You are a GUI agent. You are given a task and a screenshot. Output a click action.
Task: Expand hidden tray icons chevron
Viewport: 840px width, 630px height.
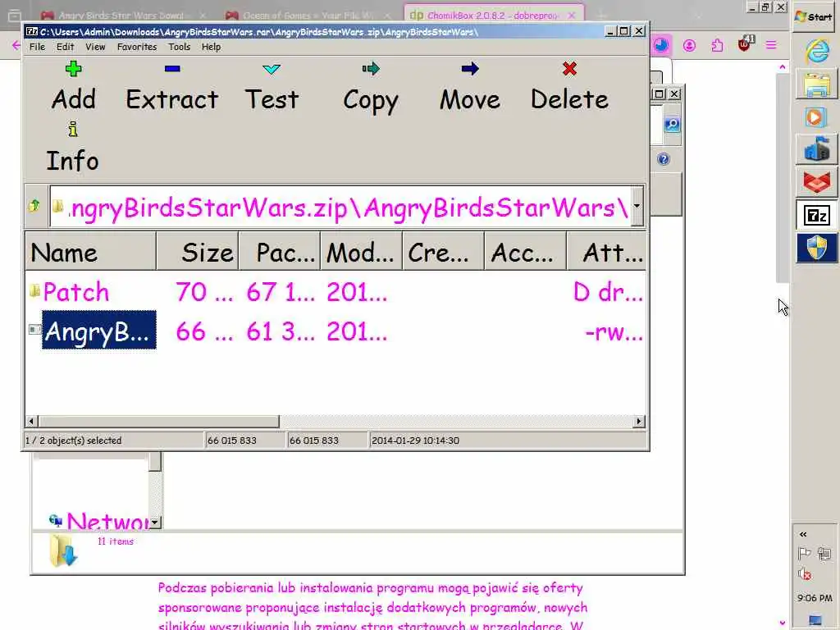pyautogui.click(x=803, y=534)
